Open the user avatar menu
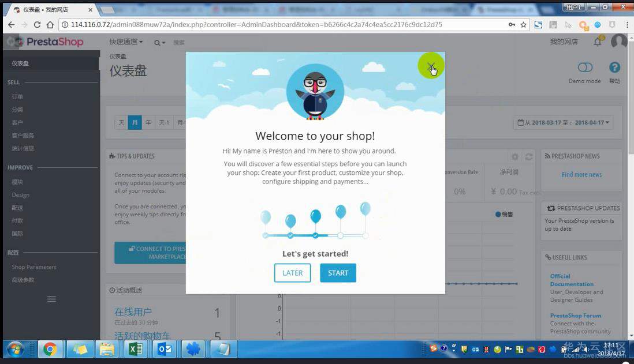Viewport: 634px width, 364px height. pyautogui.click(x=618, y=42)
